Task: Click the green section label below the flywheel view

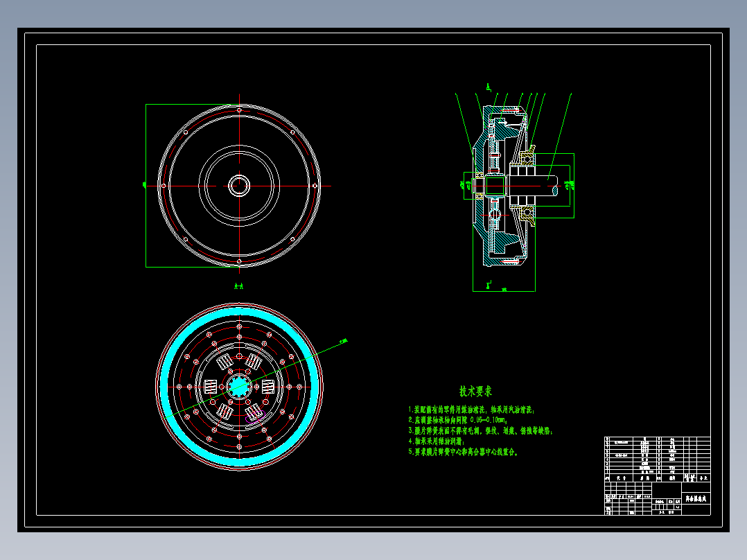Action: tap(238, 286)
